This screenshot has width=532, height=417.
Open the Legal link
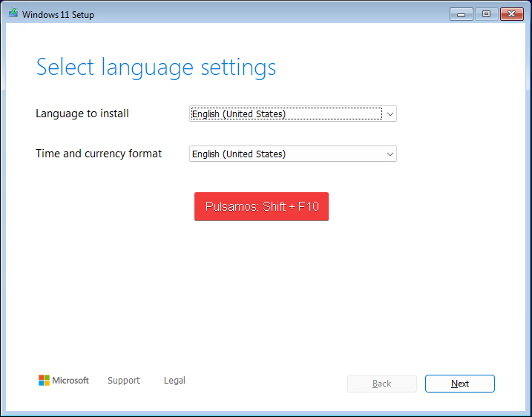pos(174,381)
